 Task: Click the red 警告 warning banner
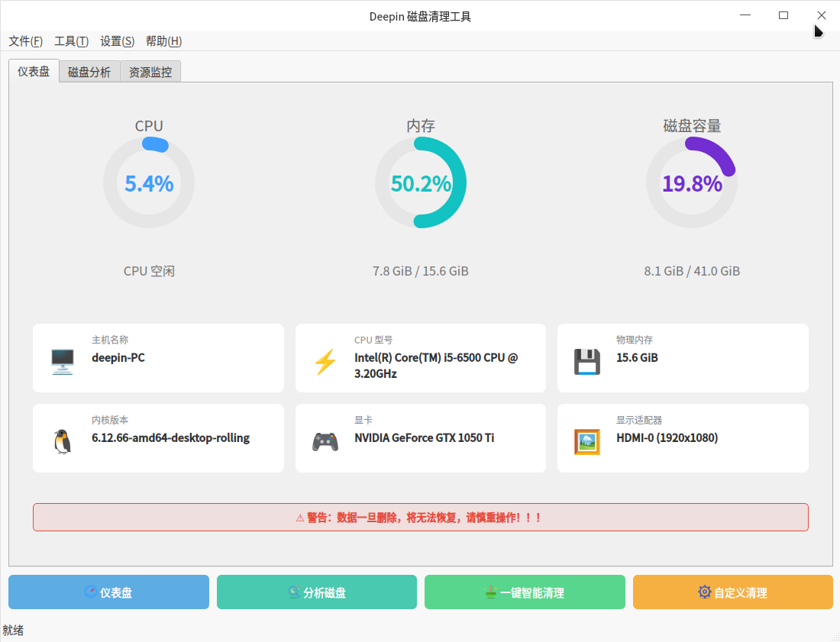421,518
